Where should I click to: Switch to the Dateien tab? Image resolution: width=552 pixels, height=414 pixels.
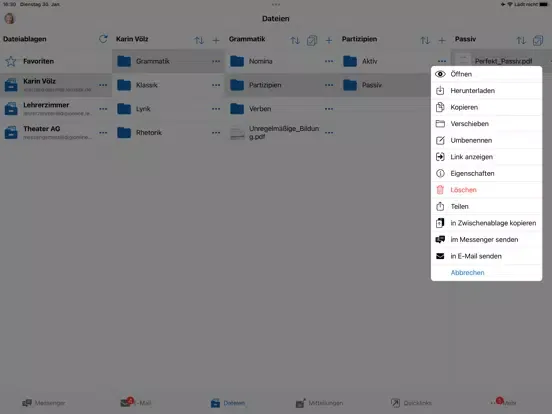click(x=228, y=403)
